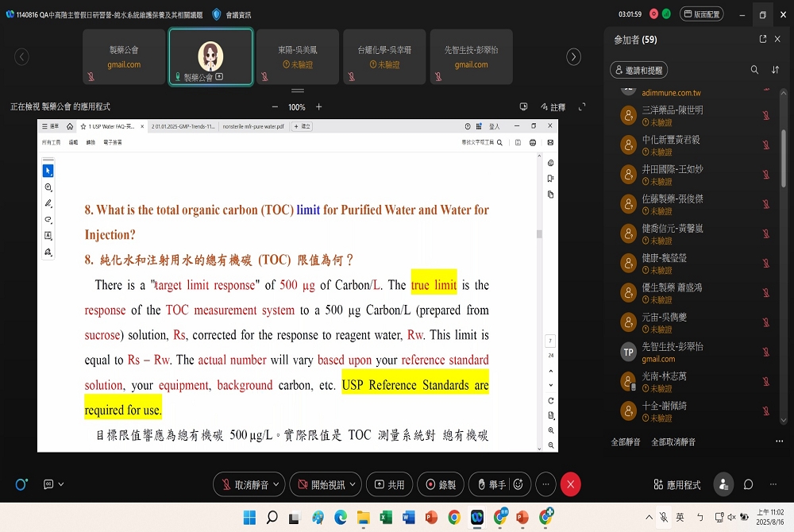Screen dimensions: 794x532
Task: Click the 邀請和提醒 button
Action: coord(639,70)
